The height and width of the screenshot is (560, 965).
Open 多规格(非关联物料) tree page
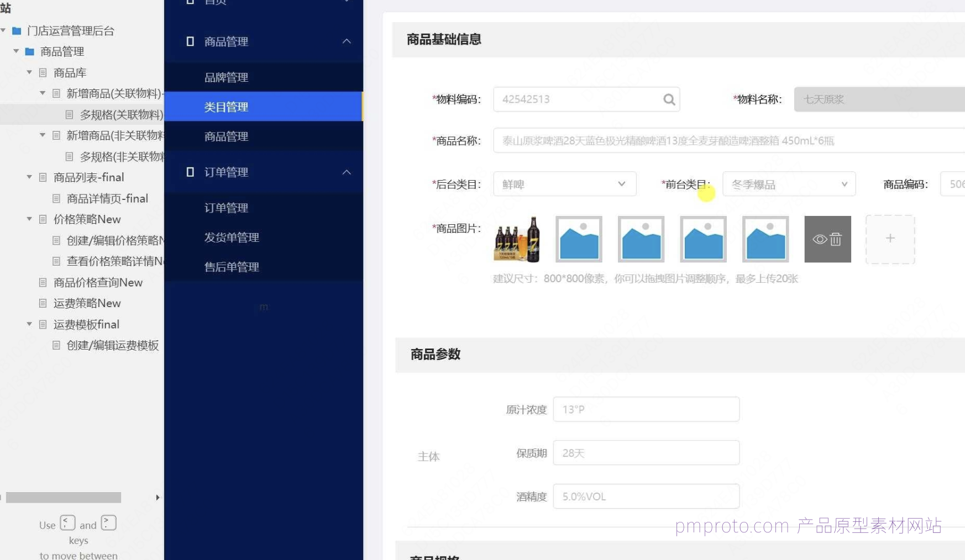tap(122, 157)
